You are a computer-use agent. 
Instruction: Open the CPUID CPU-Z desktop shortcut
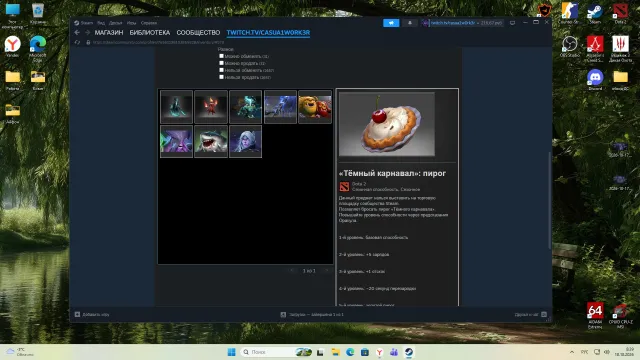point(620,315)
